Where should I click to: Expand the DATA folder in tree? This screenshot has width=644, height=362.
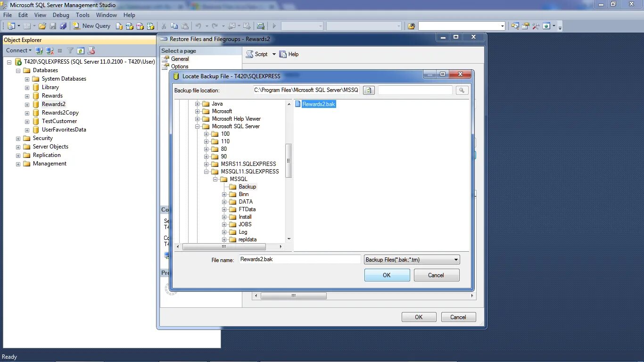click(224, 202)
